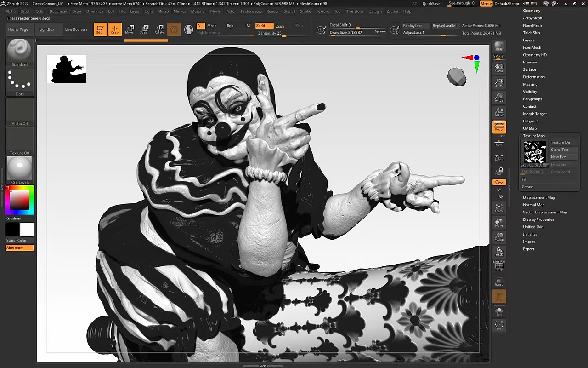Click the Home Page button

coord(18,29)
